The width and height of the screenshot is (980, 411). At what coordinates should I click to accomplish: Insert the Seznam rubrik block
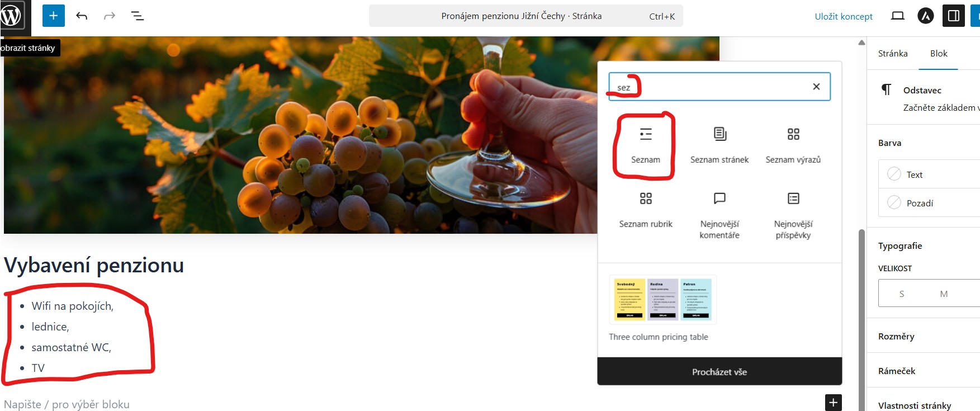[x=646, y=209]
